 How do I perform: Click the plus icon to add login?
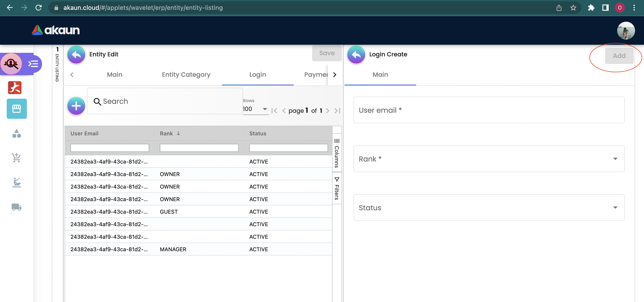[76, 106]
